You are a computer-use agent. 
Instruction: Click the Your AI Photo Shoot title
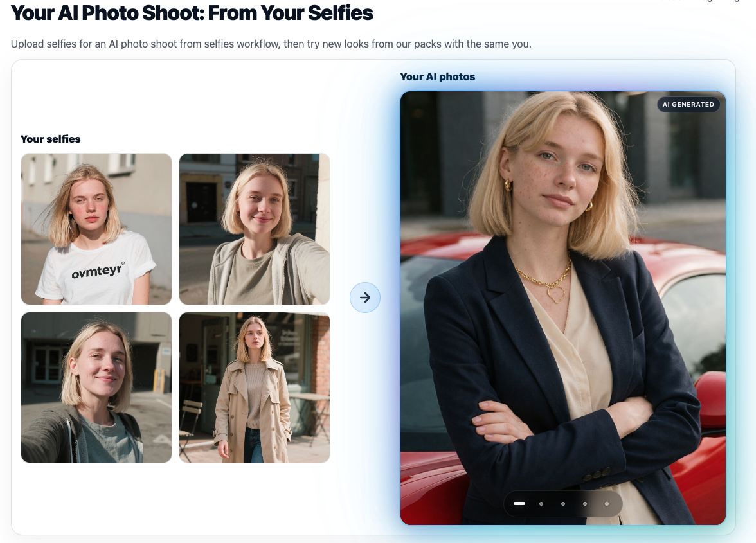[x=192, y=13]
